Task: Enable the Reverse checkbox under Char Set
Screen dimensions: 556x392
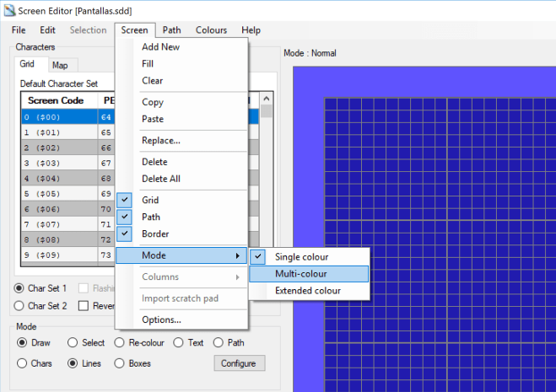Action: (x=84, y=306)
